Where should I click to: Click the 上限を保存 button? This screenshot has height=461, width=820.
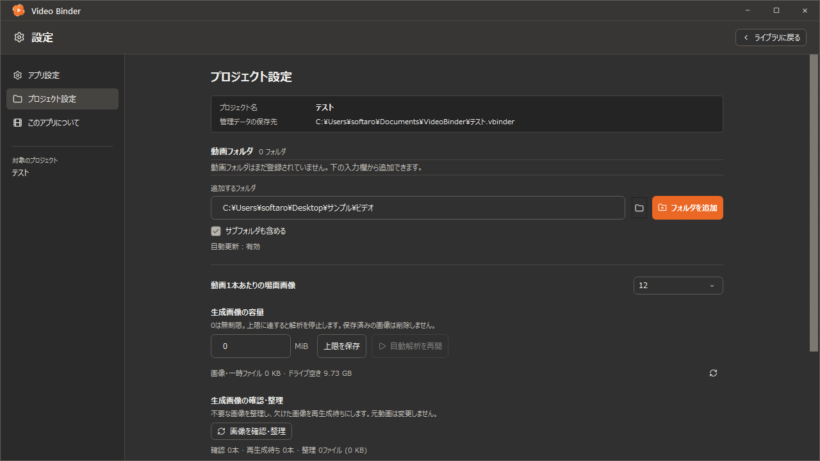click(341, 346)
